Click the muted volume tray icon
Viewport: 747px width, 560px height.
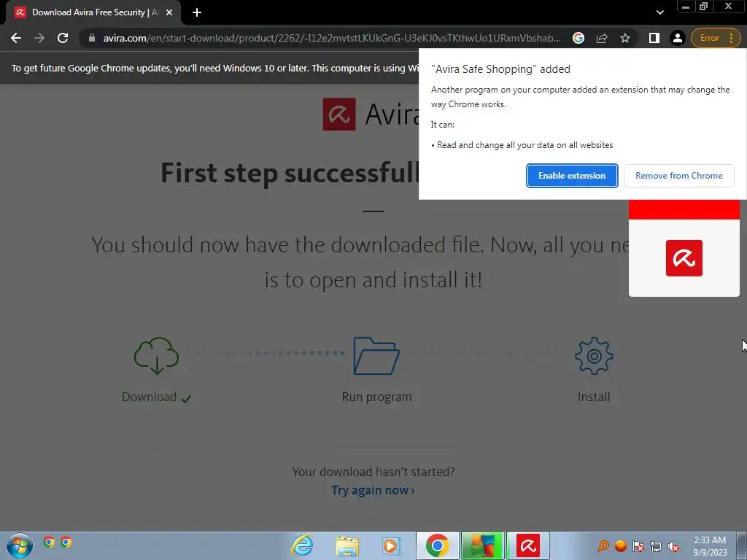click(673, 545)
